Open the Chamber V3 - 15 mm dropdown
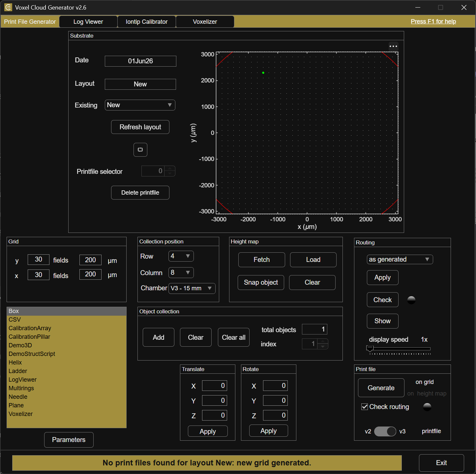476x474 pixels. tap(192, 288)
